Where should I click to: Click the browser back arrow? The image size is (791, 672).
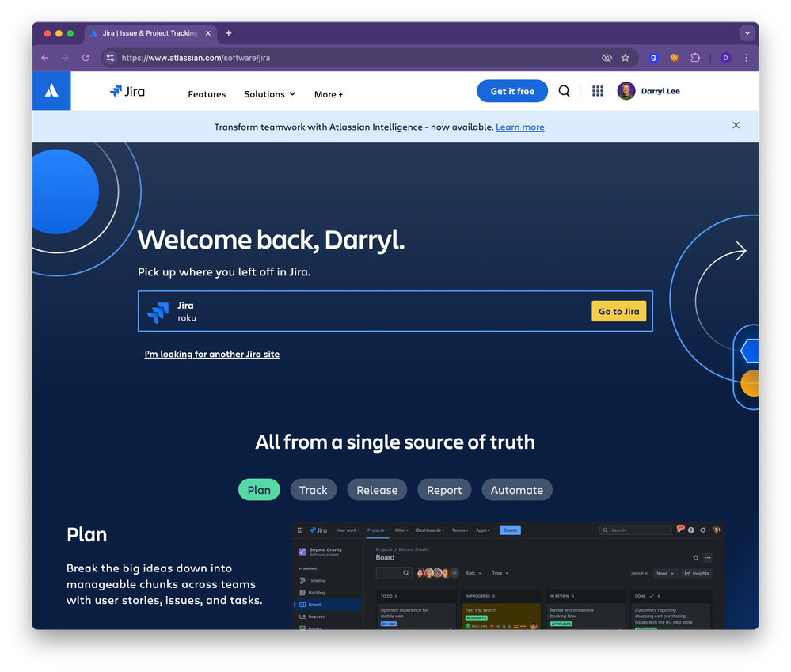tap(45, 58)
